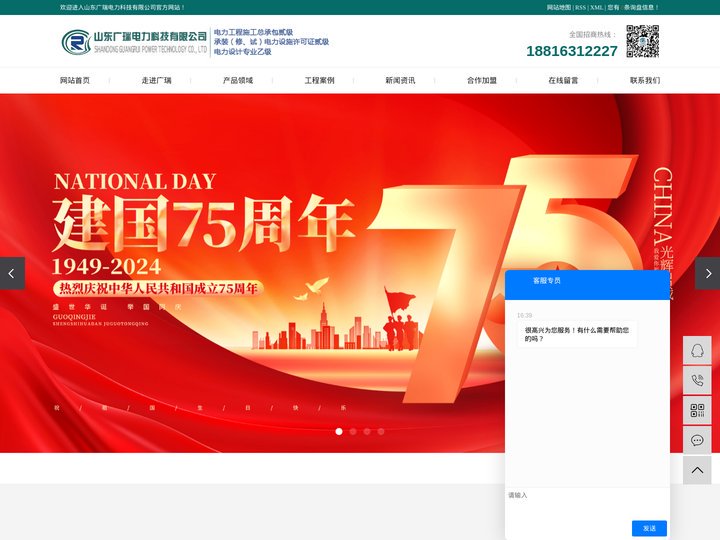
Task: Select the fourth carousel dot
Action: [381, 431]
